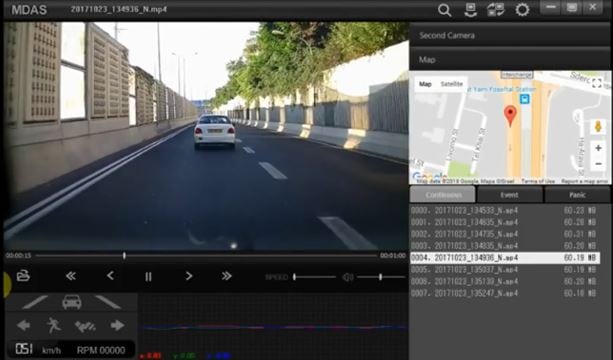This screenshot has height=360, width=613.
Task: Select file 0005. 20171023_135037_N.mp4
Action: [x=505, y=270]
